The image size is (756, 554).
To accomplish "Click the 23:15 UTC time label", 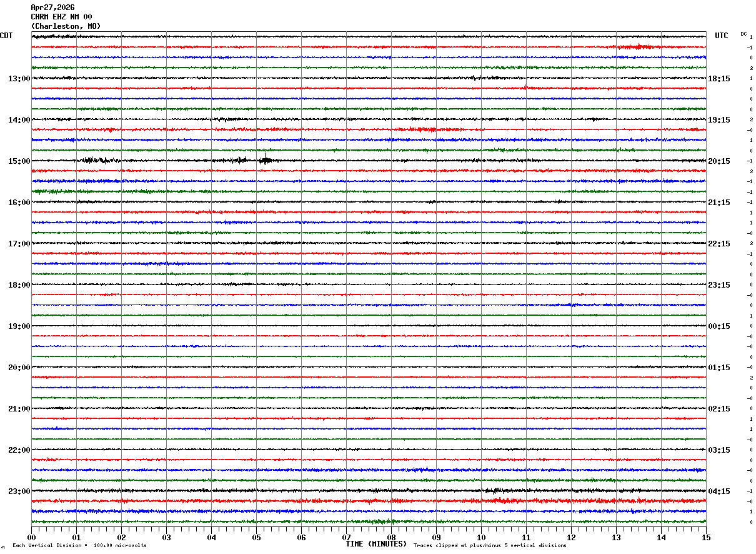I will tap(720, 285).
